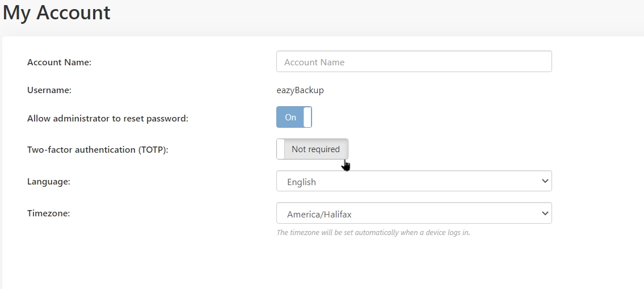Open the Timezone dropdown showing America/Halifax

tap(414, 213)
